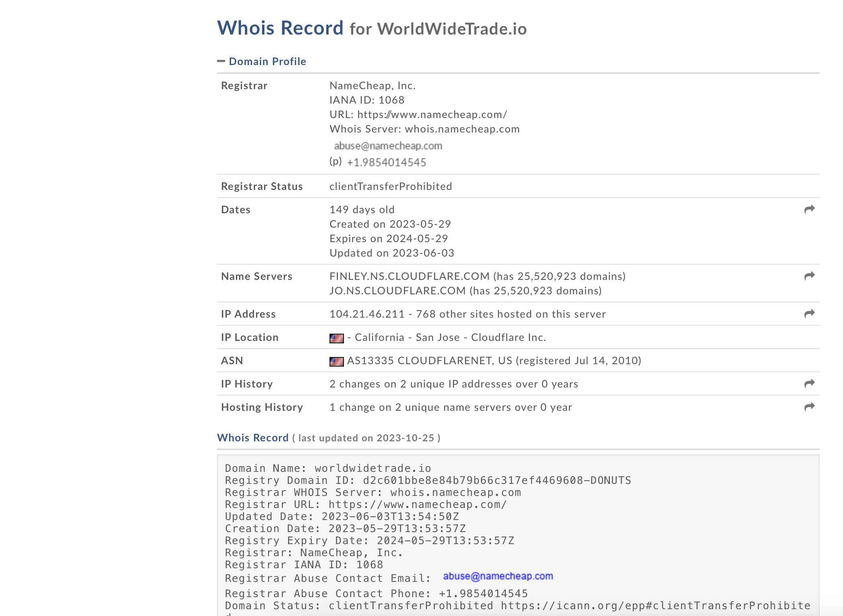Click the Name Servers row label

[257, 276]
